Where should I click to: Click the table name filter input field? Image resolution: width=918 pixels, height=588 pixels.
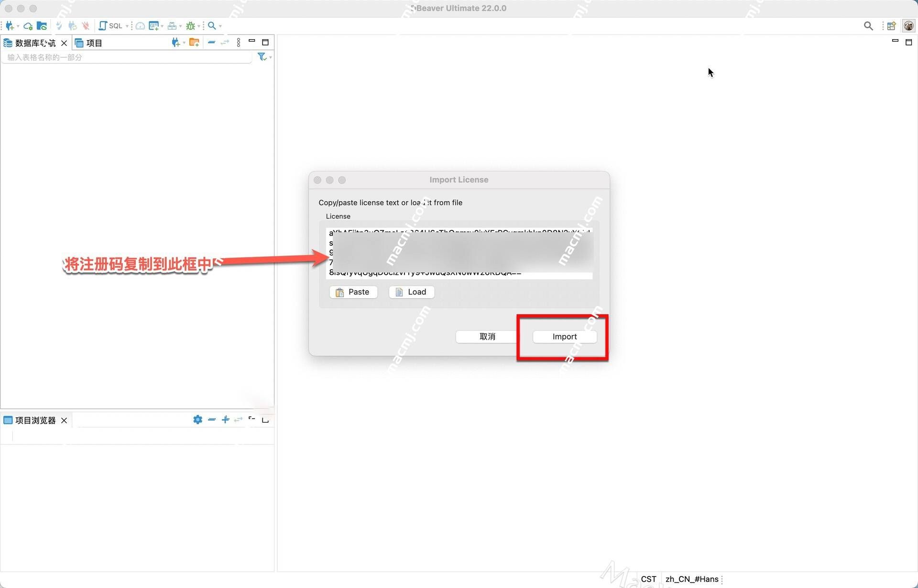tap(127, 57)
